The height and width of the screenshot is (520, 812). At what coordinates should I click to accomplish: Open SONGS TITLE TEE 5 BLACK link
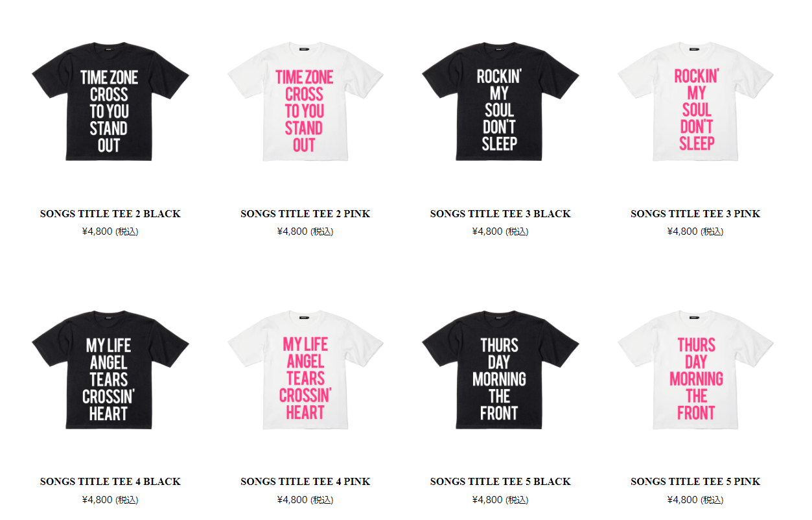click(500, 482)
